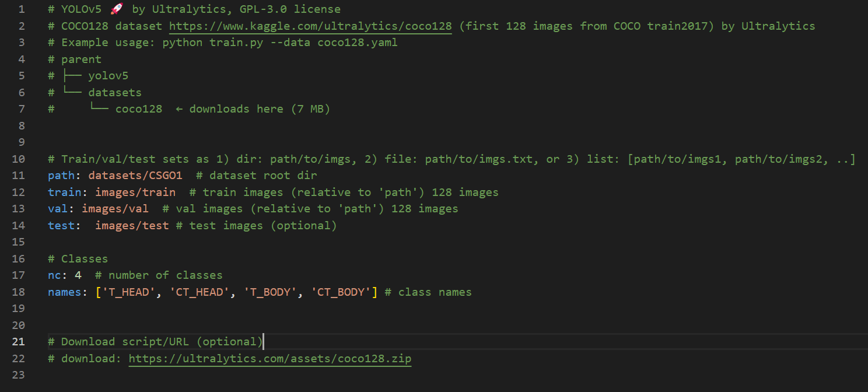Place cursor in 'images/train' value
Screen dimensions: 868x392
[135, 192]
